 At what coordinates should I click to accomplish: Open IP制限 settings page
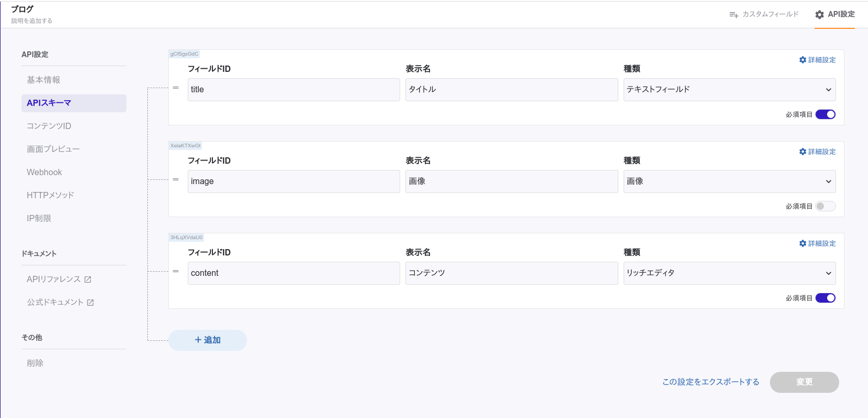click(74, 218)
